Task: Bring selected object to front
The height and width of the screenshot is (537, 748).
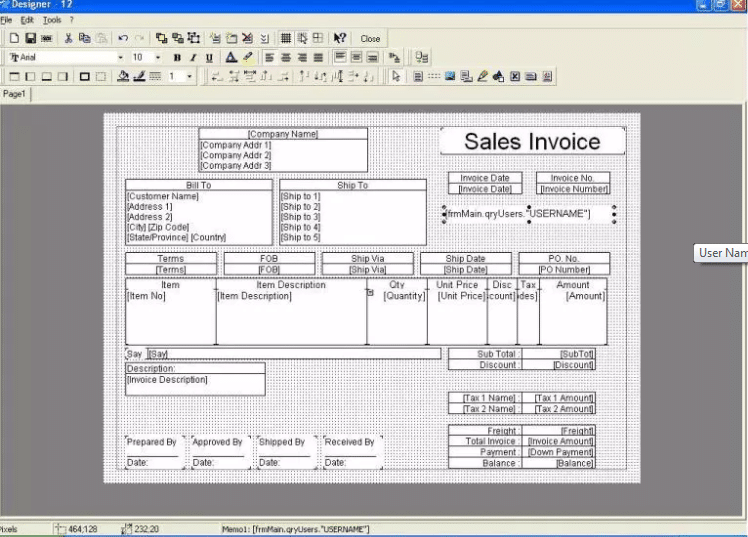Action: click(x=161, y=38)
